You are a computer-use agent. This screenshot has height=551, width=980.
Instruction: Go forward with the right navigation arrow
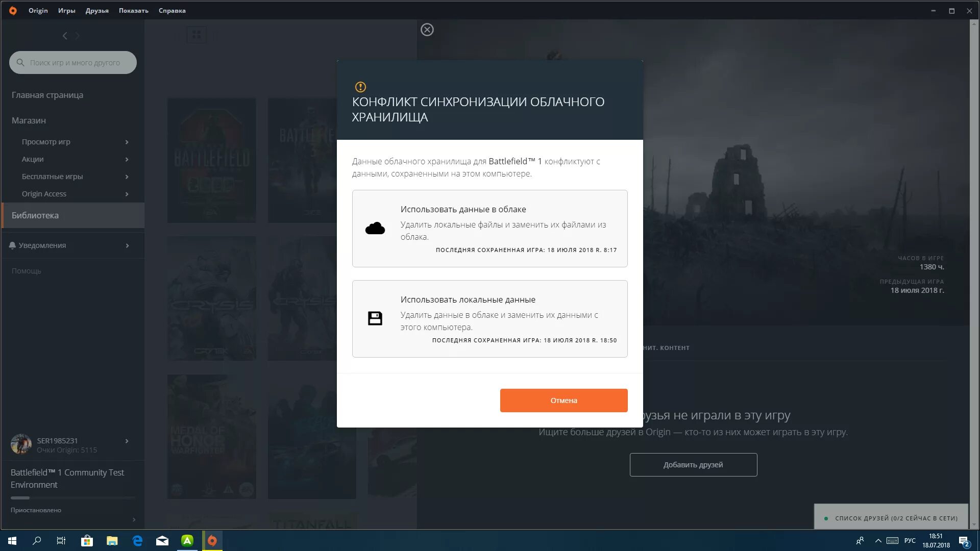(x=78, y=35)
